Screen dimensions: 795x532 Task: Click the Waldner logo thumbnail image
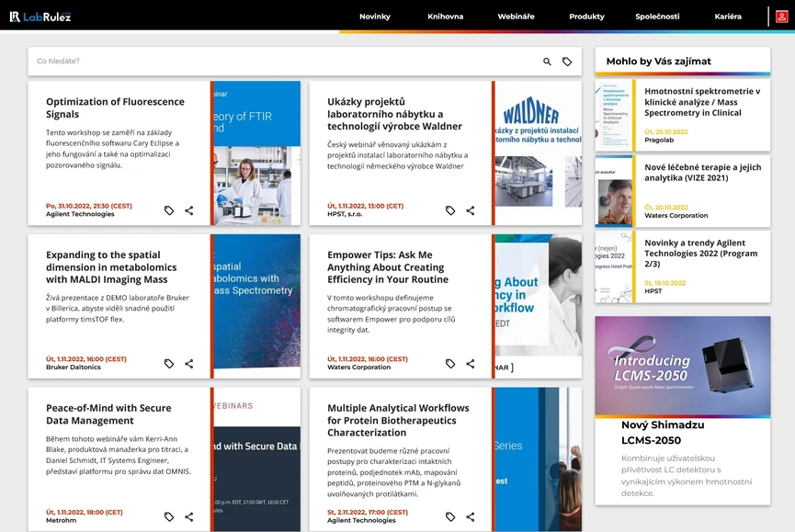coord(538,153)
